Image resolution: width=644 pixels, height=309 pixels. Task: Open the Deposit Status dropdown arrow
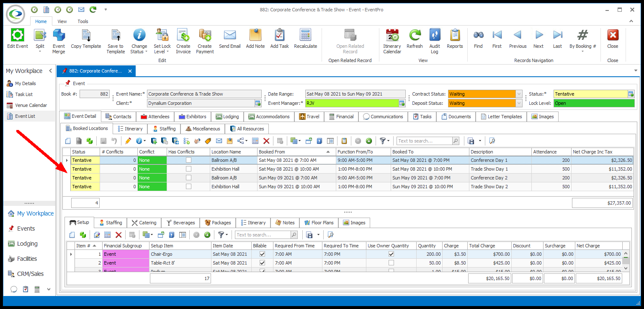(519, 103)
